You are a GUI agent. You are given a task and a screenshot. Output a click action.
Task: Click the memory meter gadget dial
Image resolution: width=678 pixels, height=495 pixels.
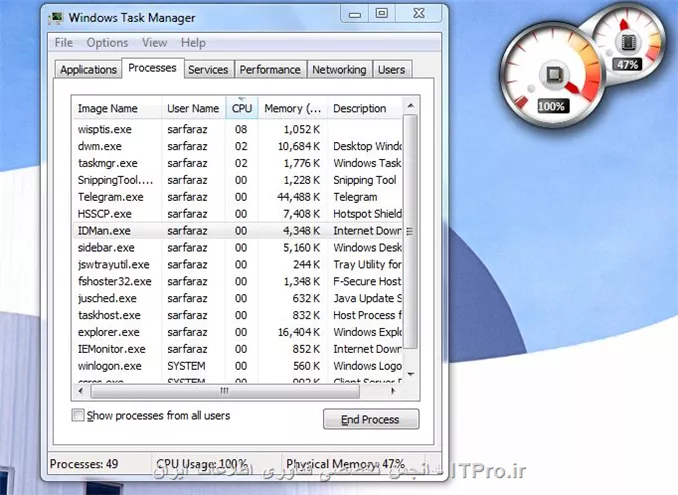coord(628,42)
